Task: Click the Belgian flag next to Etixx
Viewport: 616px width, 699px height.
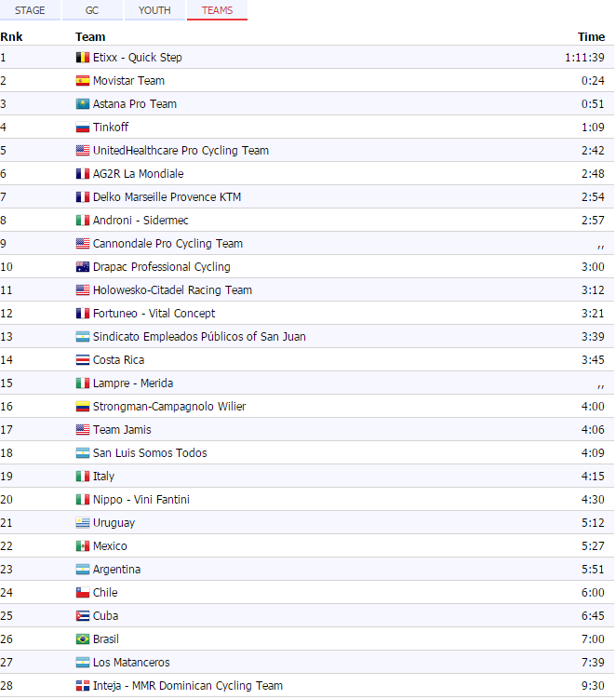Action: (x=83, y=58)
